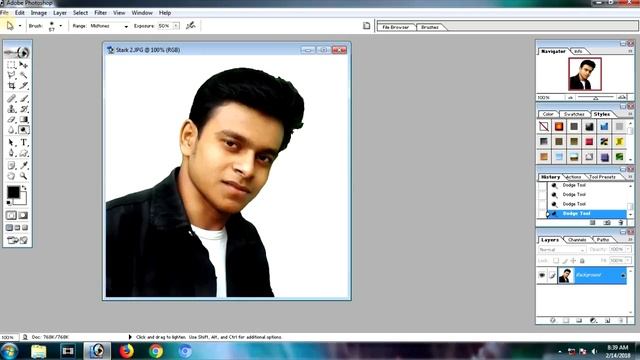
Task: Select the Clone Stamp tool
Action: [11, 109]
